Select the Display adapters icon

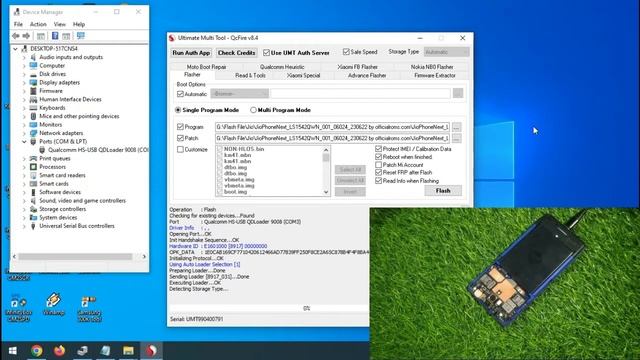[x=33, y=82]
